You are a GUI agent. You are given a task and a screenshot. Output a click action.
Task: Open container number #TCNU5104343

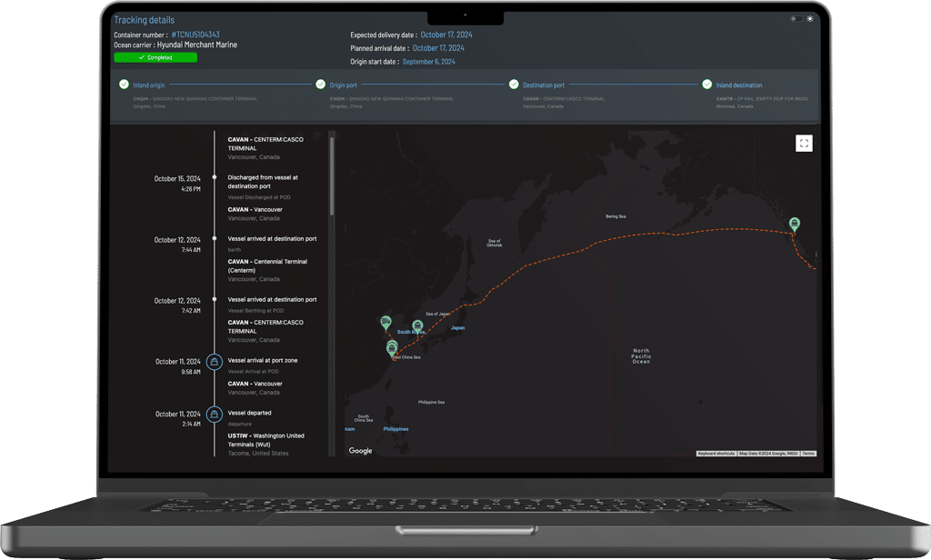195,35
